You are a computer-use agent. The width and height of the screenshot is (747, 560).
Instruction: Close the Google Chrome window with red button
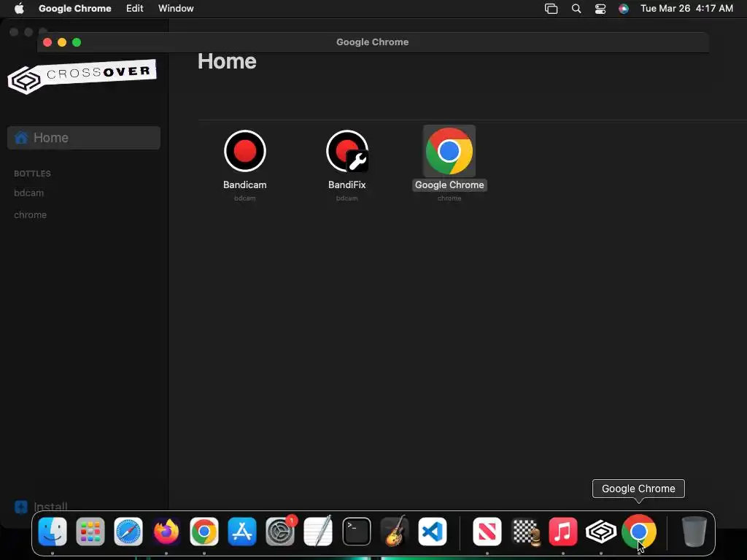47,42
